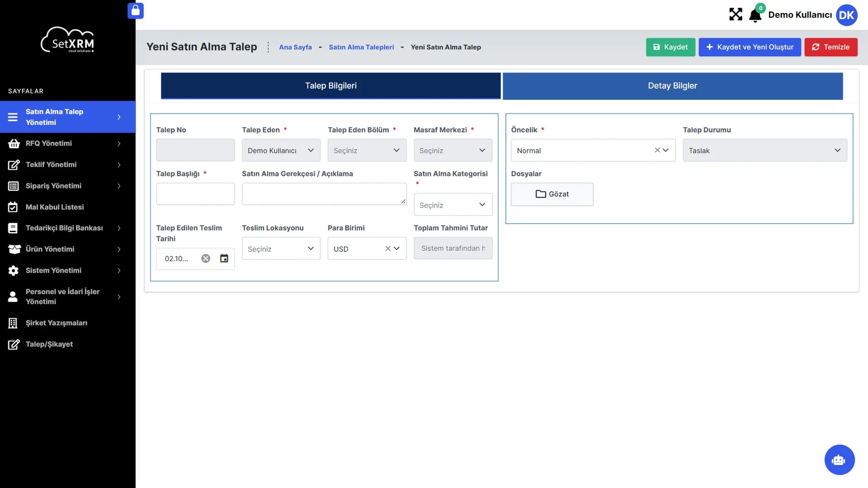Click the Teklif Yönetimi edit icon

[x=14, y=164]
